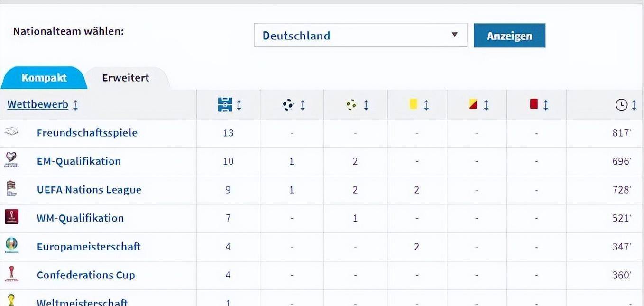Open the EM-Qualifikation link

(x=79, y=161)
